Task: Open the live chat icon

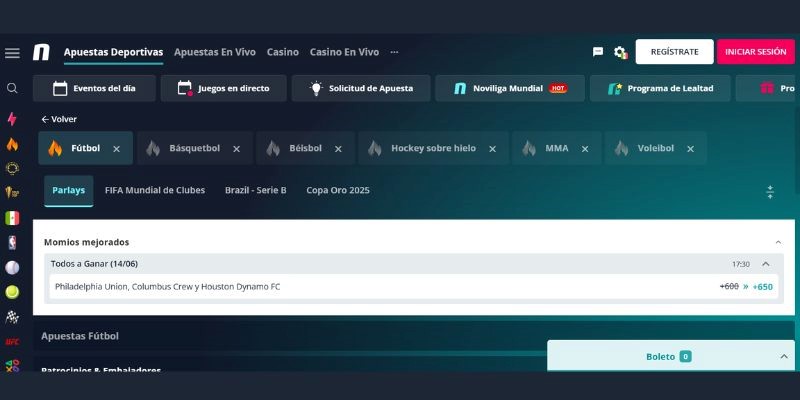Action: coord(598,52)
